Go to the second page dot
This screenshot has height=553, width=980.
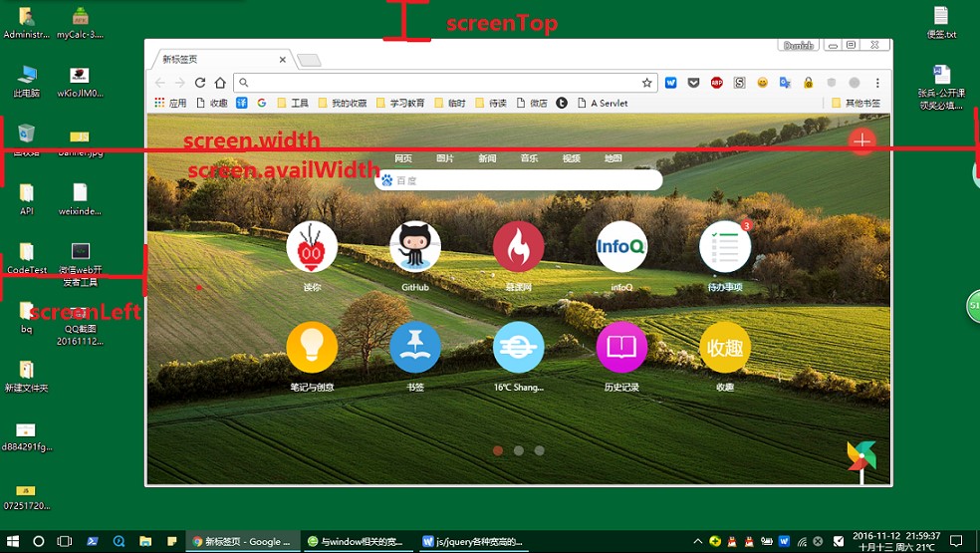point(519,450)
